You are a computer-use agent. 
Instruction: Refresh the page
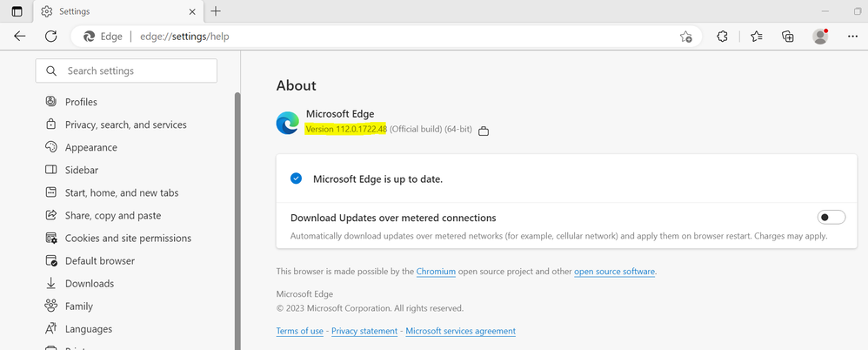click(x=51, y=37)
